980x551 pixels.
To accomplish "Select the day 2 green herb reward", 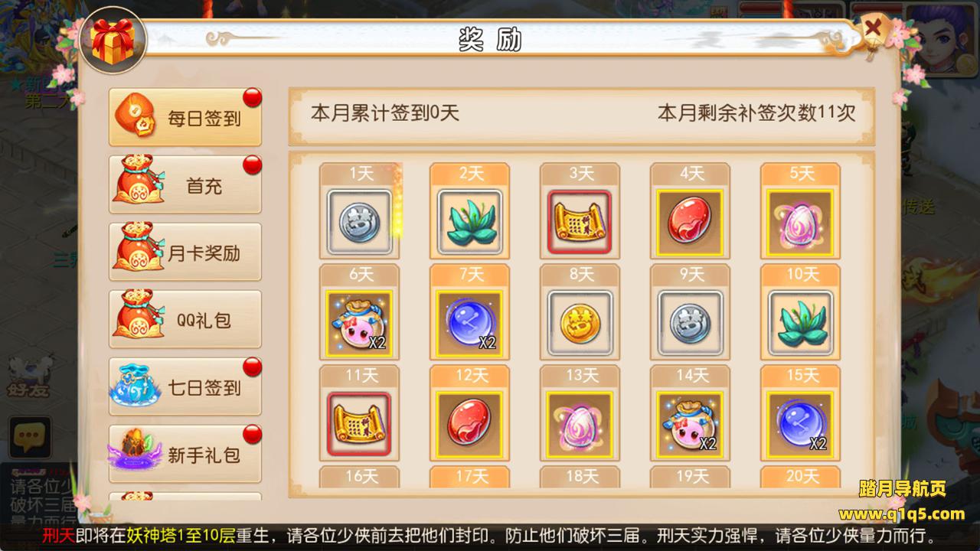I will click(x=469, y=222).
